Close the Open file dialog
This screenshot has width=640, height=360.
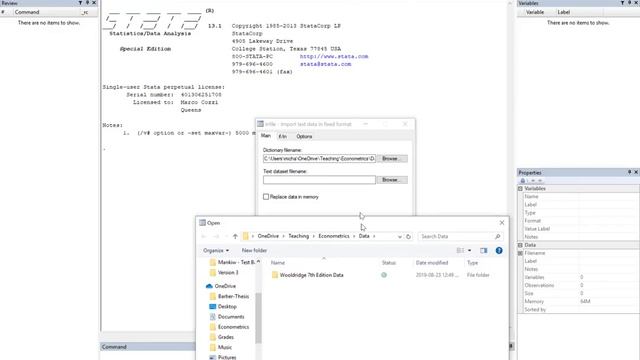point(502,223)
